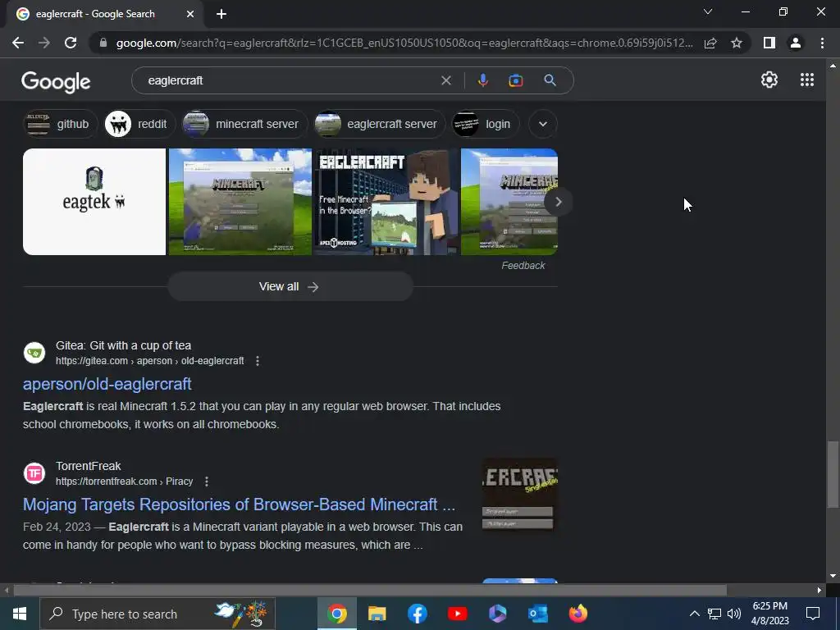Screen dimensions: 840x630
Task: Open the Windows Start menu
Action: click(20, 614)
